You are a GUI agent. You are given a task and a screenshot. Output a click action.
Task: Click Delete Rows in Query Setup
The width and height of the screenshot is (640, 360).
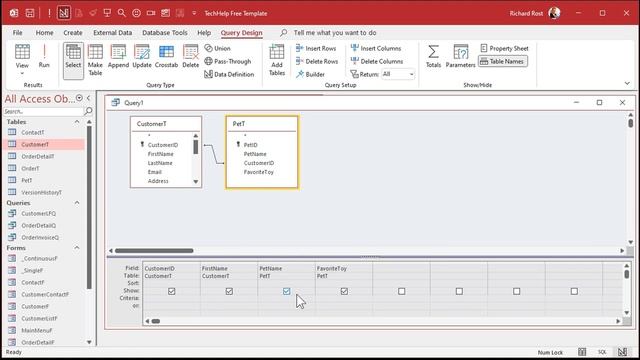[317, 61]
